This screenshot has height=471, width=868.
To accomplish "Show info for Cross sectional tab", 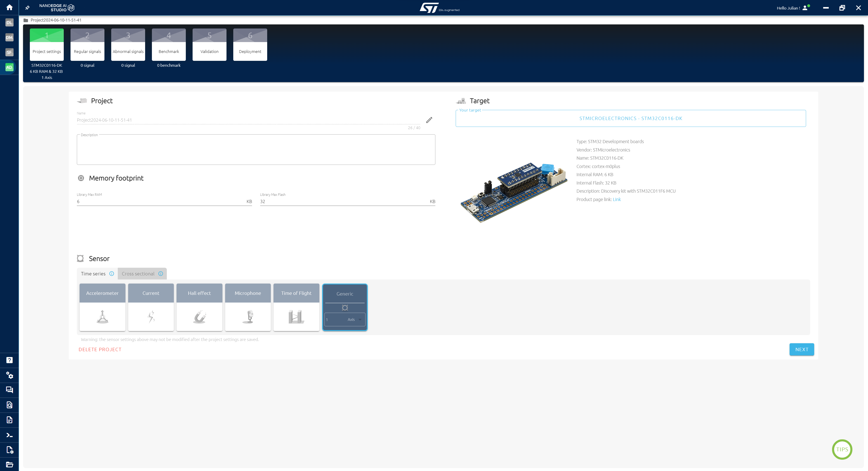I will (161, 274).
